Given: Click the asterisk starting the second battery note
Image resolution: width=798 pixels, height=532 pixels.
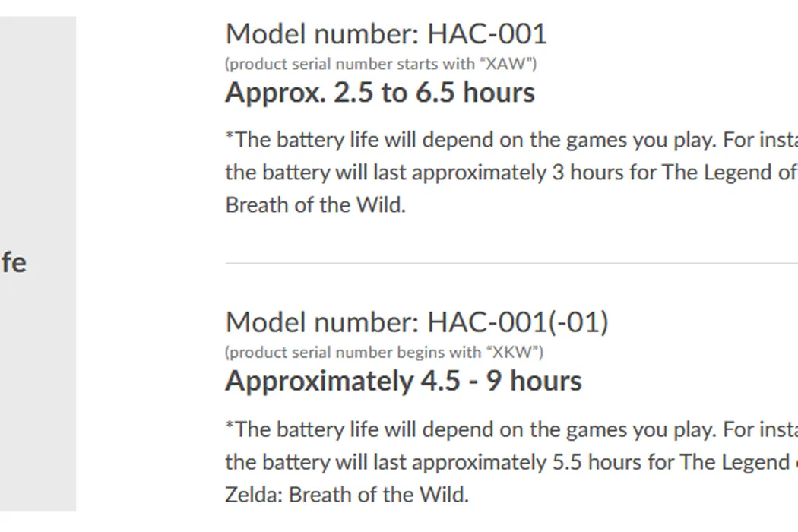Looking at the screenshot, I should [230, 426].
